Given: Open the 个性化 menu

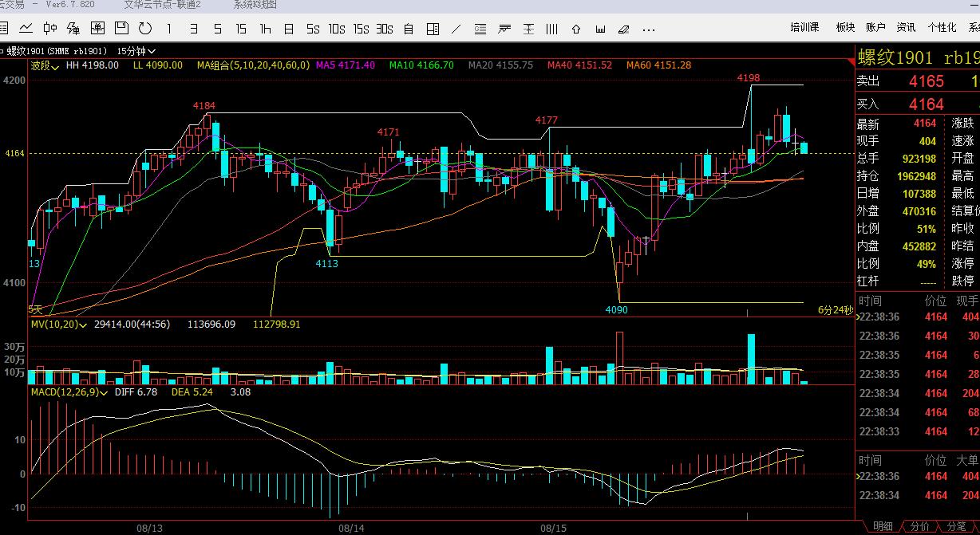Looking at the screenshot, I should coord(942,27).
